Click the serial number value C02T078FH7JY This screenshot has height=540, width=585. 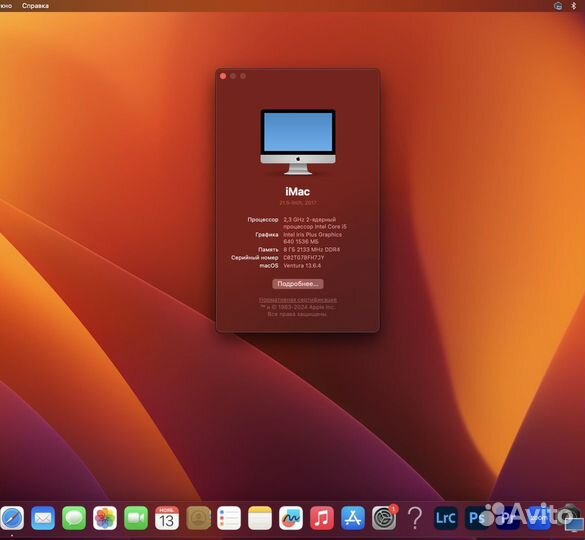304,257
